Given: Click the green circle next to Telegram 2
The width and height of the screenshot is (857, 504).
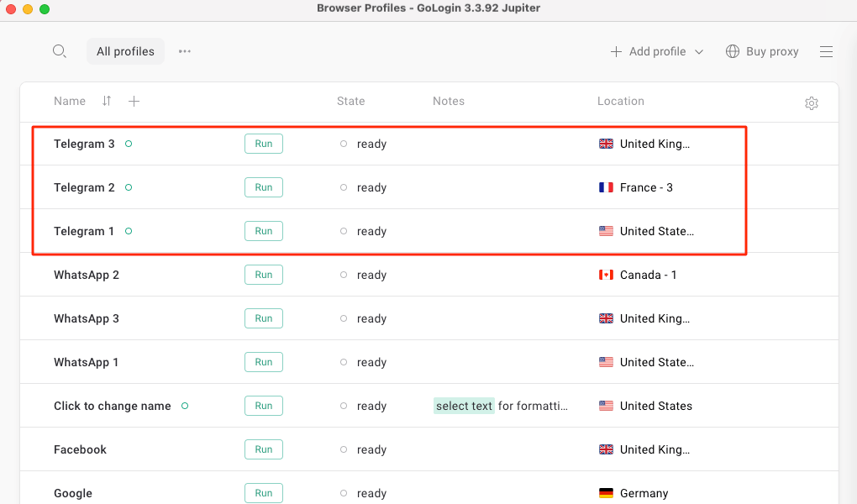Looking at the screenshot, I should [129, 187].
